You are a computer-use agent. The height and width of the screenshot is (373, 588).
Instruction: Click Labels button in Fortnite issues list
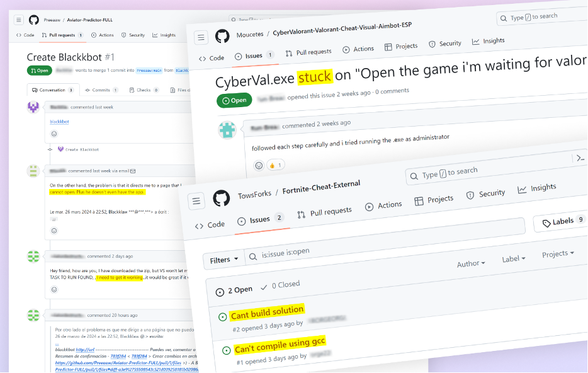[560, 221]
